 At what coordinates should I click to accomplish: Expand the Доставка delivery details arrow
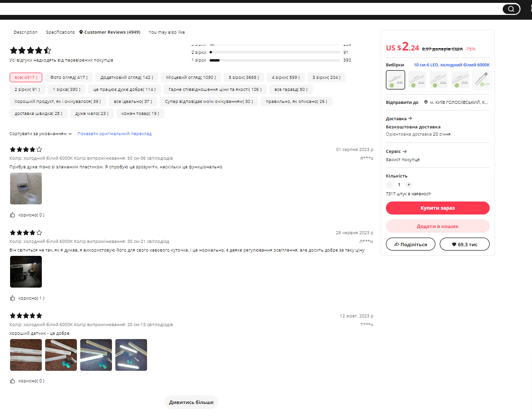(409, 118)
